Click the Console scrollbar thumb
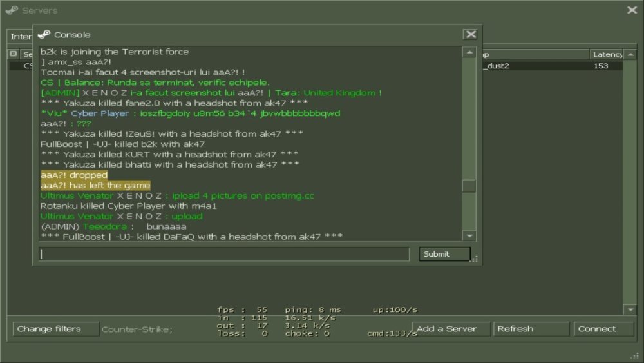Screen dimensions: 644x363 (x=469, y=186)
